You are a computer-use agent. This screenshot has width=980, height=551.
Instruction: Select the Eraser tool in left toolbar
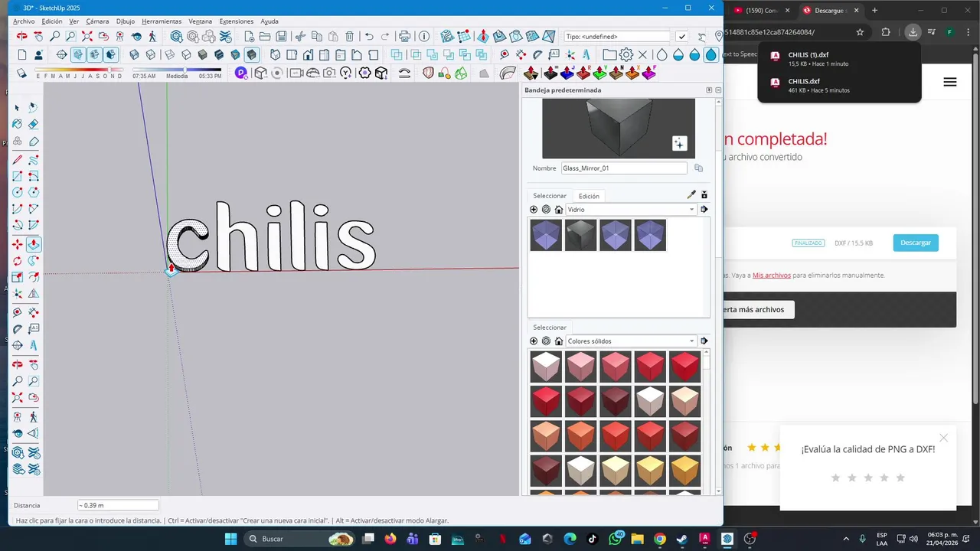coord(34,124)
